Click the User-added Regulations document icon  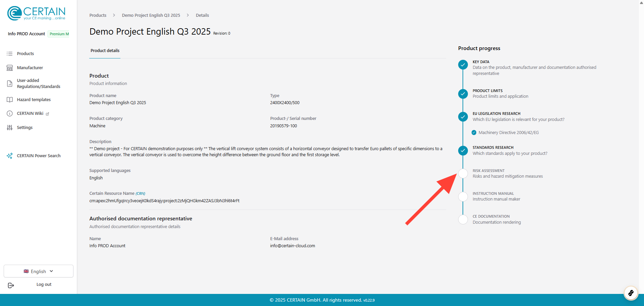[10, 84]
